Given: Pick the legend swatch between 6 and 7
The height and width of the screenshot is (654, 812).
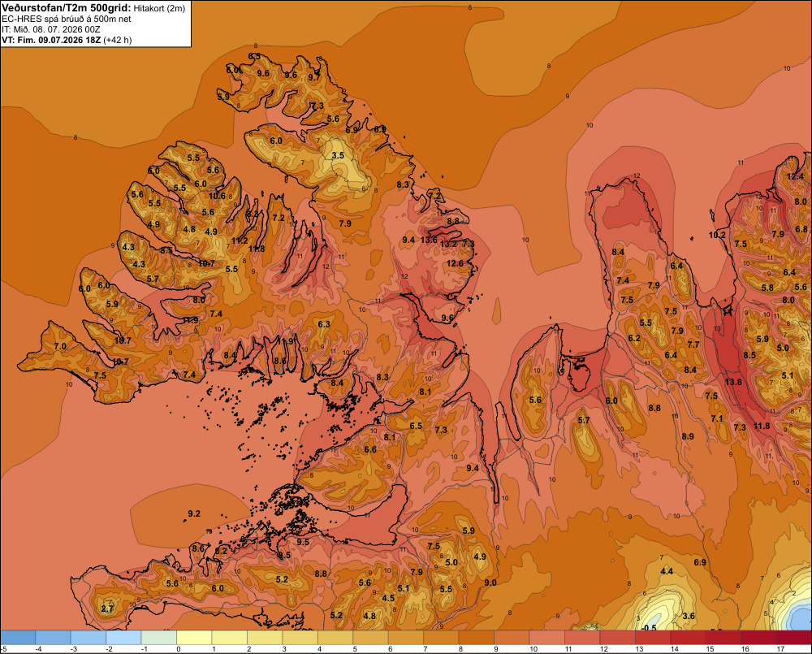Looking at the screenshot, I should pyautogui.click(x=406, y=638).
